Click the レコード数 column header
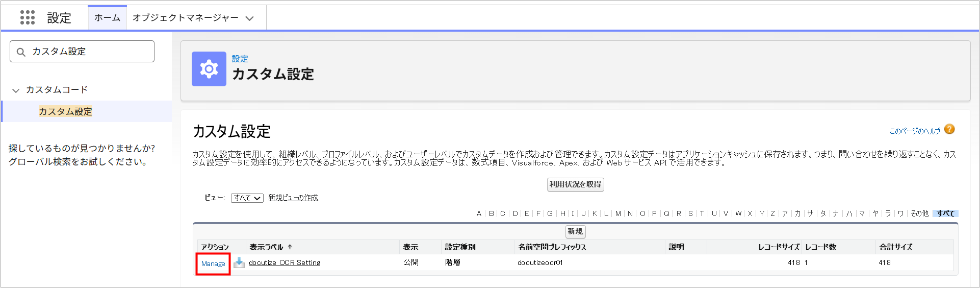Image resolution: width=980 pixels, height=288 pixels. pos(821,247)
